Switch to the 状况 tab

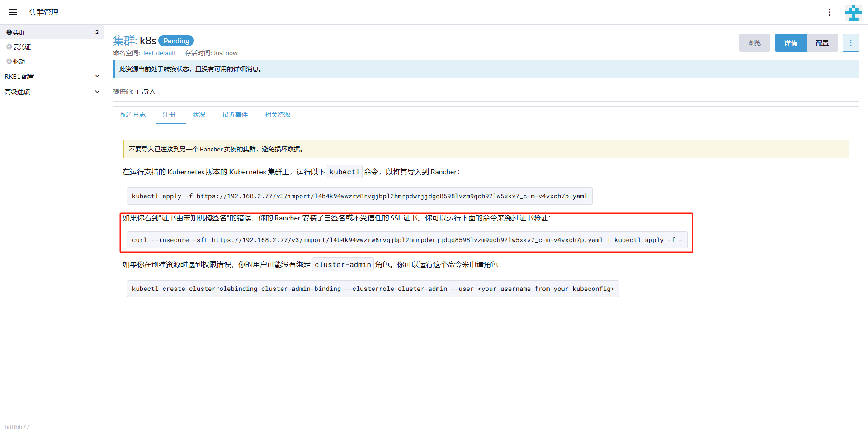pyautogui.click(x=199, y=115)
